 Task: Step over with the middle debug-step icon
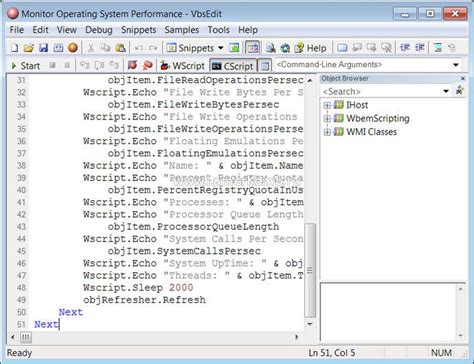[x=99, y=65]
